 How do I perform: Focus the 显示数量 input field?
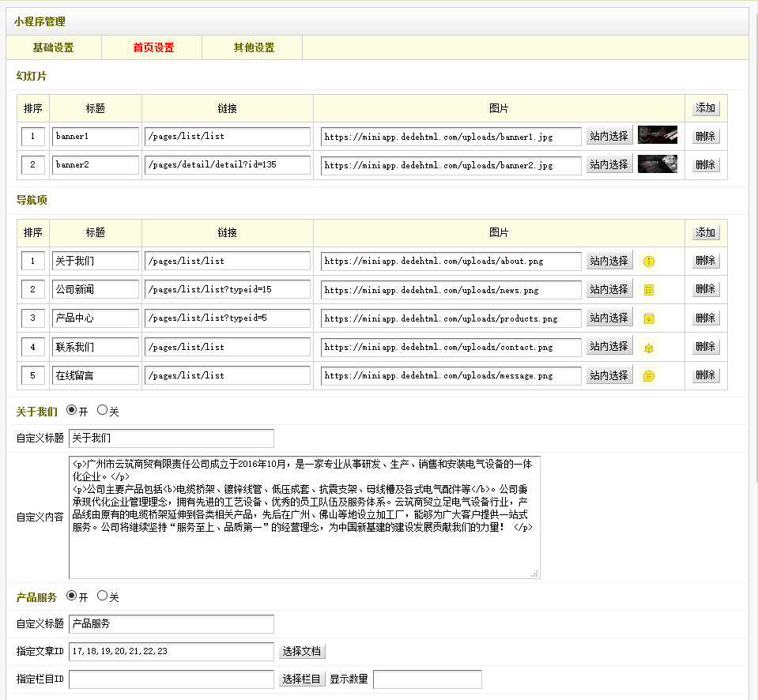pyautogui.click(x=427, y=679)
